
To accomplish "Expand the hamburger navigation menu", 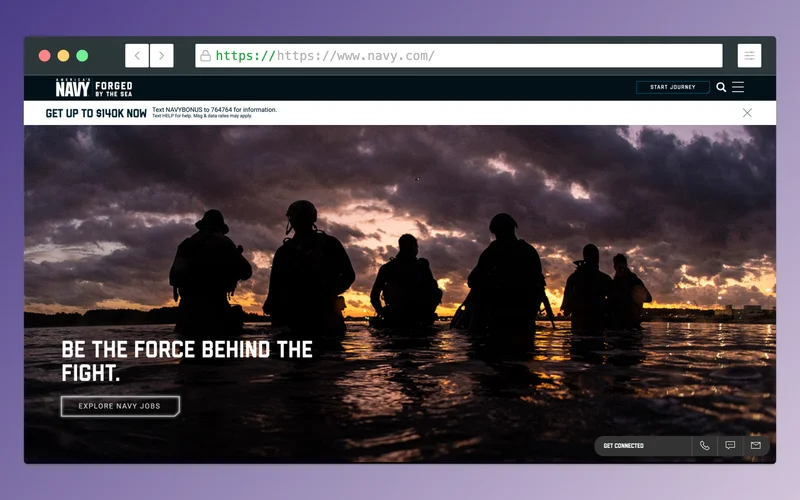I will (x=738, y=88).
